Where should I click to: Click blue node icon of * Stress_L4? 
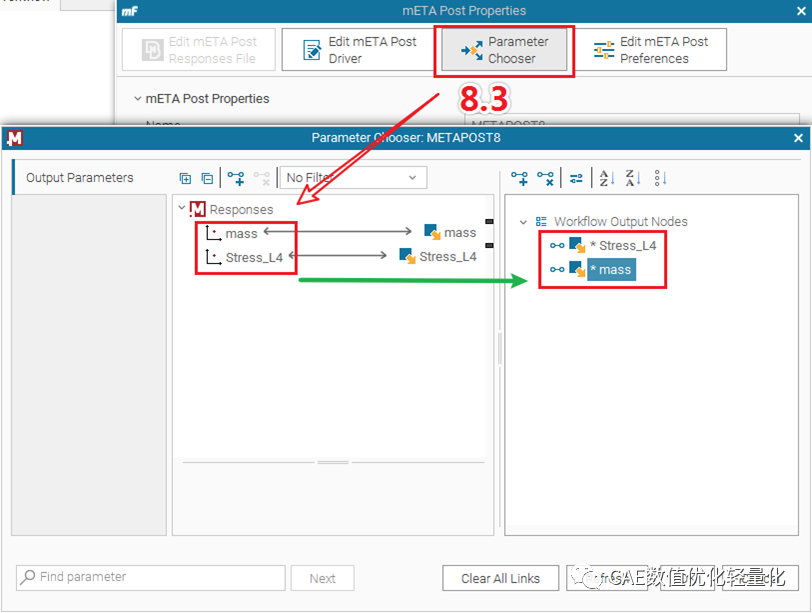pyautogui.click(x=577, y=245)
